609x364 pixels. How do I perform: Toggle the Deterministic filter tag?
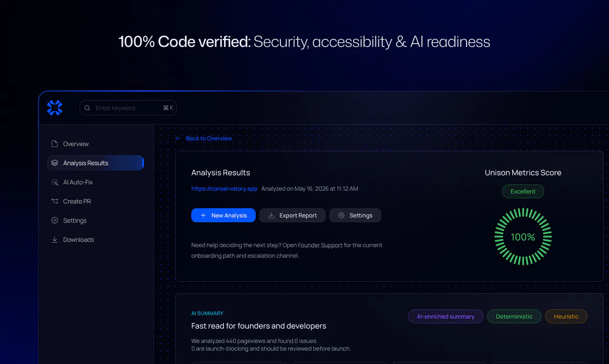pyautogui.click(x=514, y=316)
